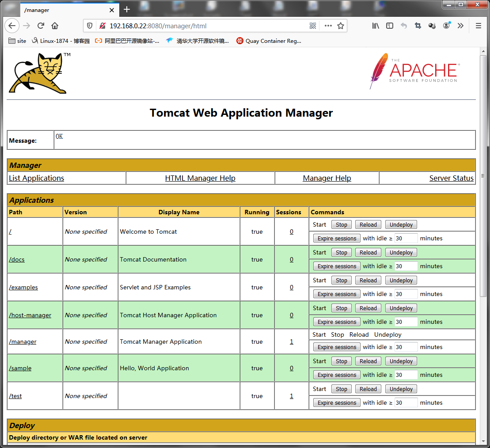Open the Quay Container Registry bookmark
Screen dimensions: 490x448
click(269, 41)
